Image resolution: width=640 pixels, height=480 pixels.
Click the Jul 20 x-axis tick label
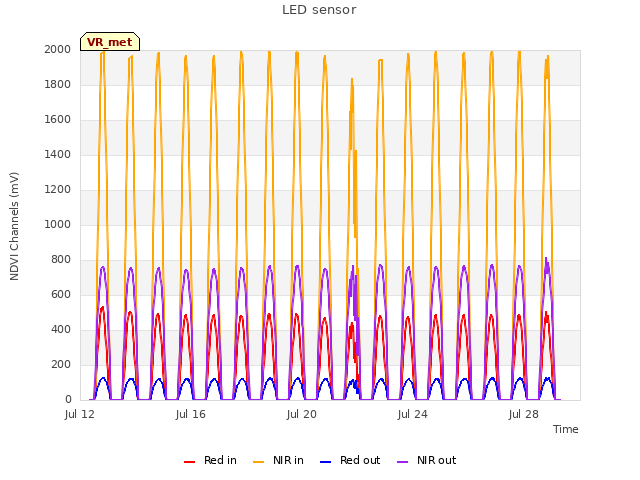(302, 414)
